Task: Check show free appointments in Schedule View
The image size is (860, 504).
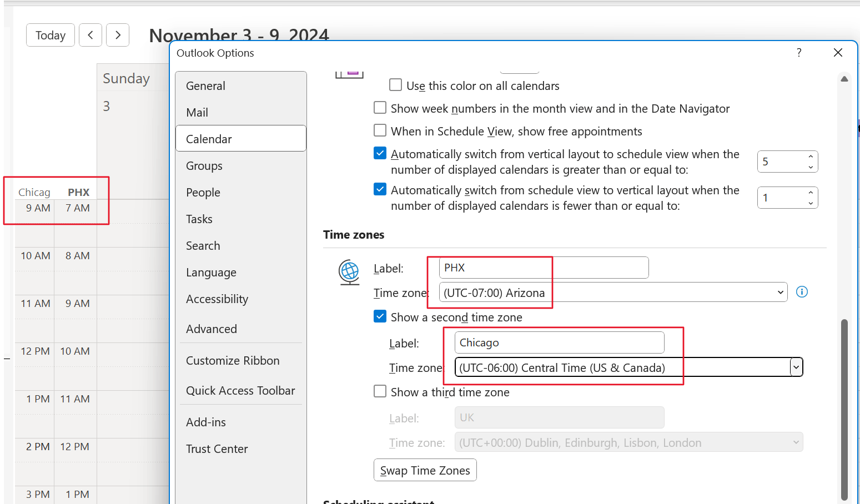Action: tap(380, 130)
